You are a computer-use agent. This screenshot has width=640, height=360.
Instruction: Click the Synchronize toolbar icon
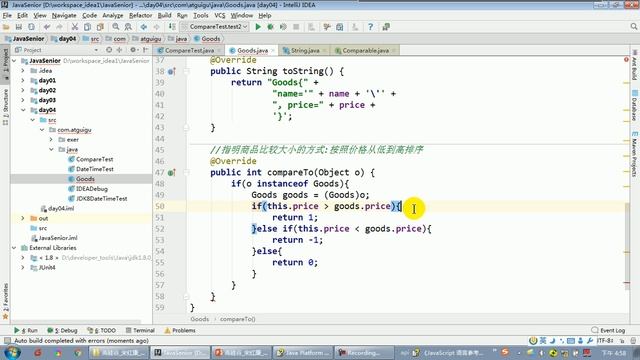tap(31, 27)
